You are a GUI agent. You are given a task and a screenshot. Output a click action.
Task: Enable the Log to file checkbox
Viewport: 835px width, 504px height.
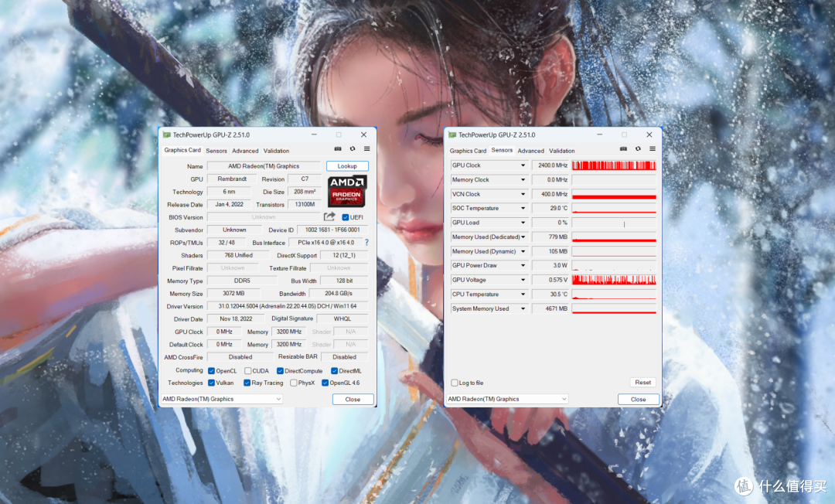click(455, 383)
